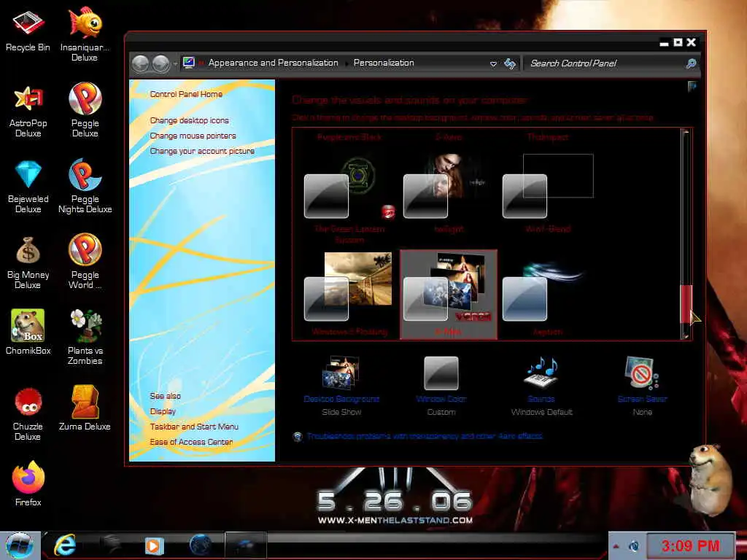Click the Forward navigation arrow
Viewport: 747px width, 560px height.
click(x=161, y=63)
